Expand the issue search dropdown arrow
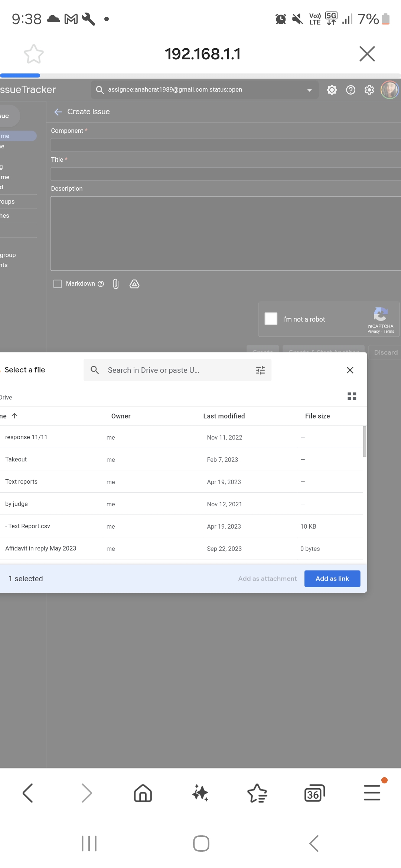401x868 pixels. pyautogui.click(x=309, y=90)
